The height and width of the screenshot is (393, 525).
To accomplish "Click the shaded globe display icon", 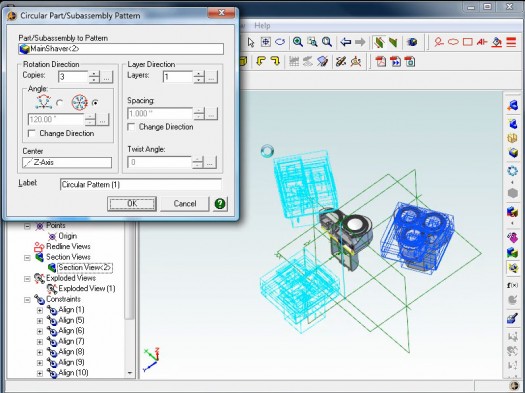I will [x=412, y=42].
